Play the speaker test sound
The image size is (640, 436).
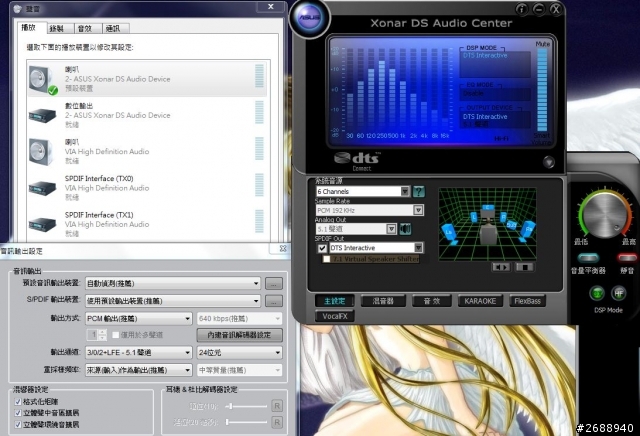click(501, 267)
